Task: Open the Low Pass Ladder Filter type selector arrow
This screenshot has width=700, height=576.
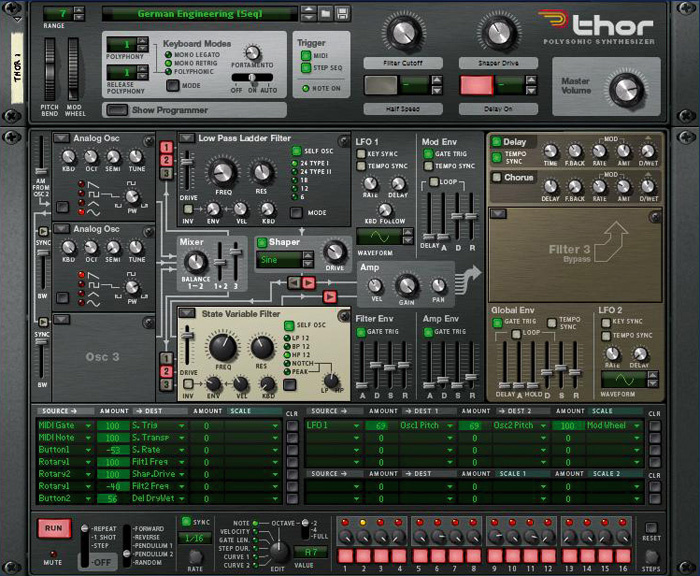Action: pyautogui.click(x=187, y=138)
